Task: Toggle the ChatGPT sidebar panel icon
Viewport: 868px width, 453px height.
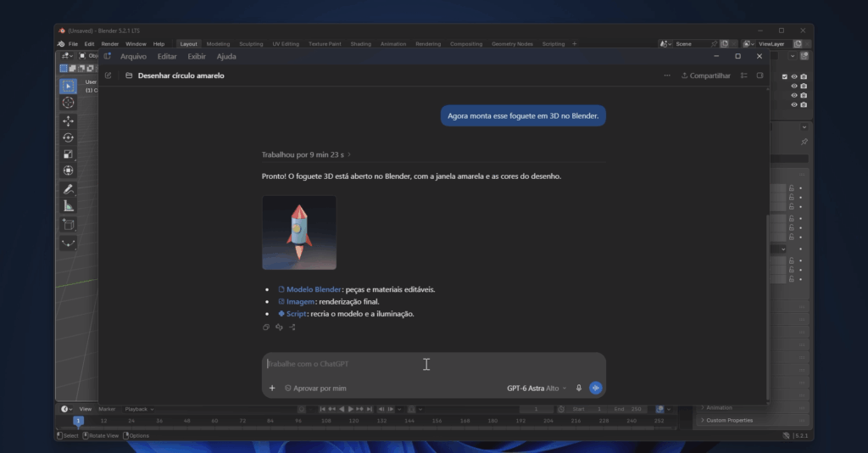Action: tap(108, 56)
